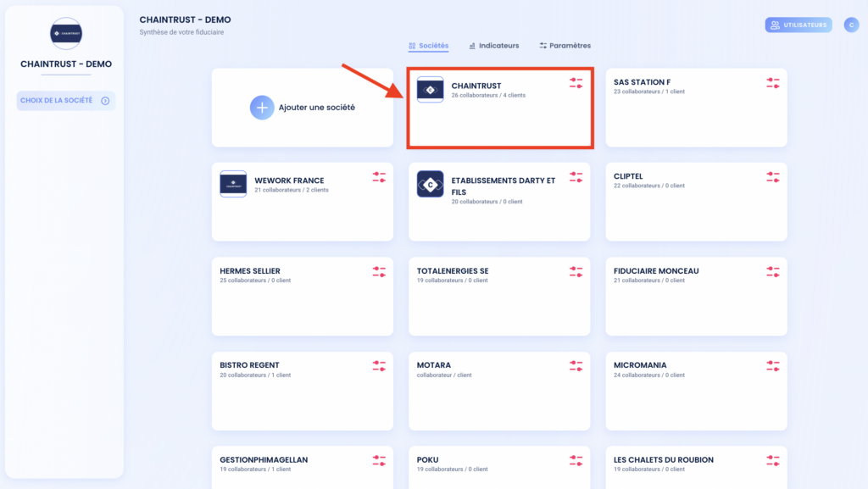Open settings sliders icon on FIDUCIAIRE MONCEAU card

click(x=773, y=272)
